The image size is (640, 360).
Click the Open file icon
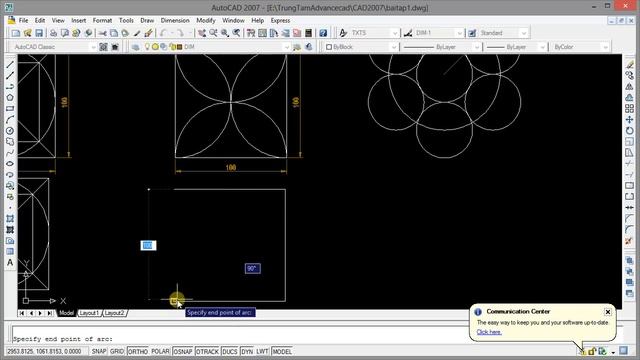coord(27,33)
